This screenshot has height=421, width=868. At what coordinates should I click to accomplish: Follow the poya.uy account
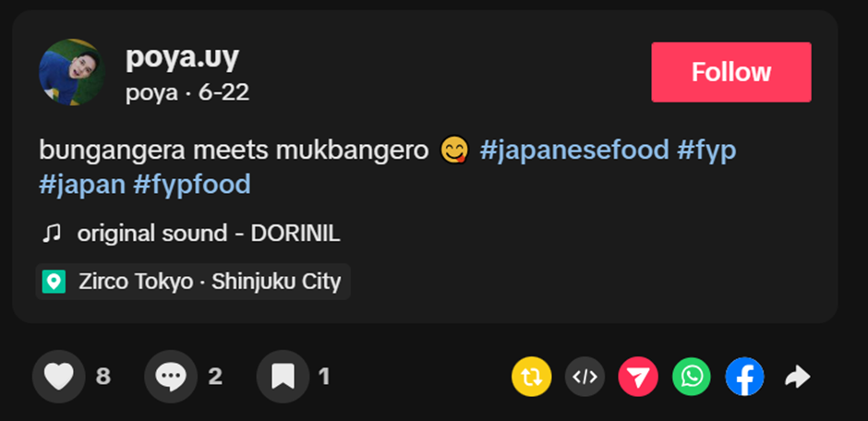[731, 72]
